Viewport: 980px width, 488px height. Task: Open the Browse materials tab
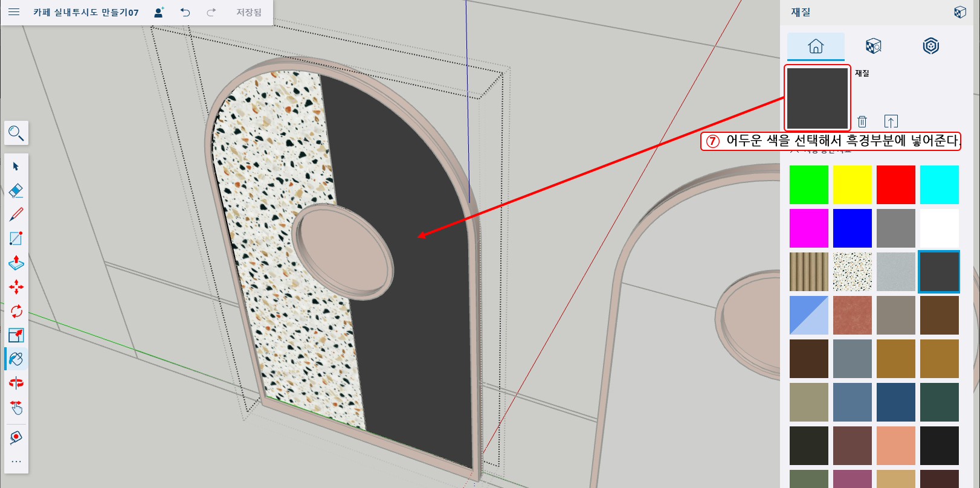click(x=873, y=46)
